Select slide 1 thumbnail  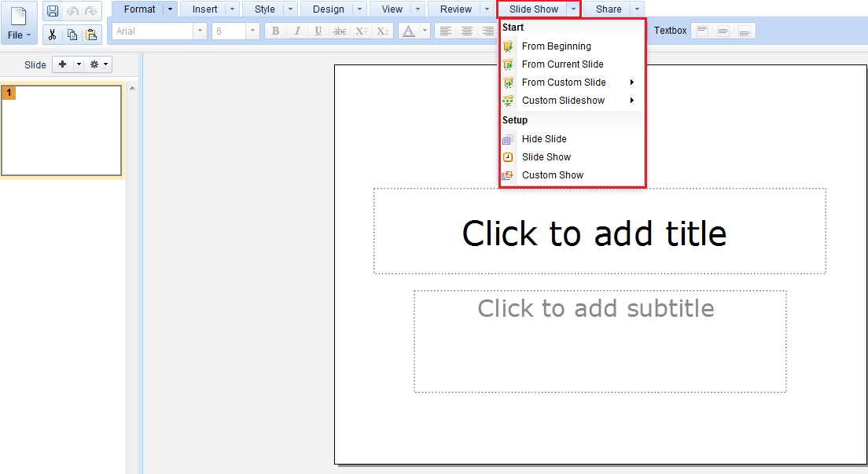[61, 130]
